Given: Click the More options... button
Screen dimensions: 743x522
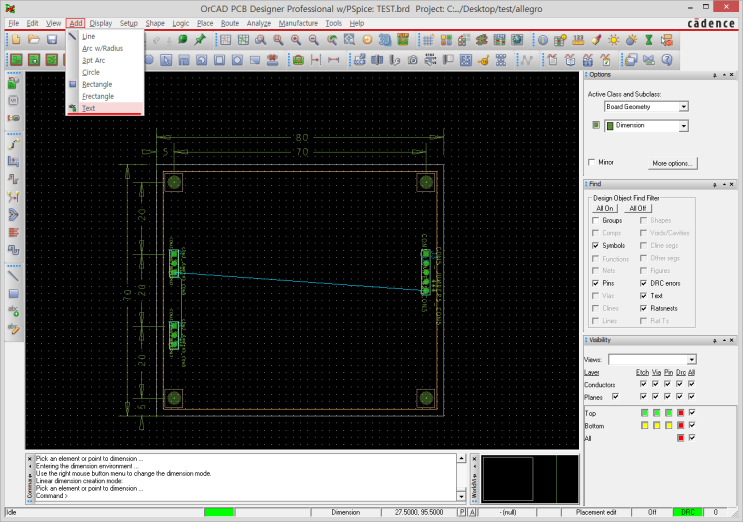Looking at the screenshot, I should 673,163.
